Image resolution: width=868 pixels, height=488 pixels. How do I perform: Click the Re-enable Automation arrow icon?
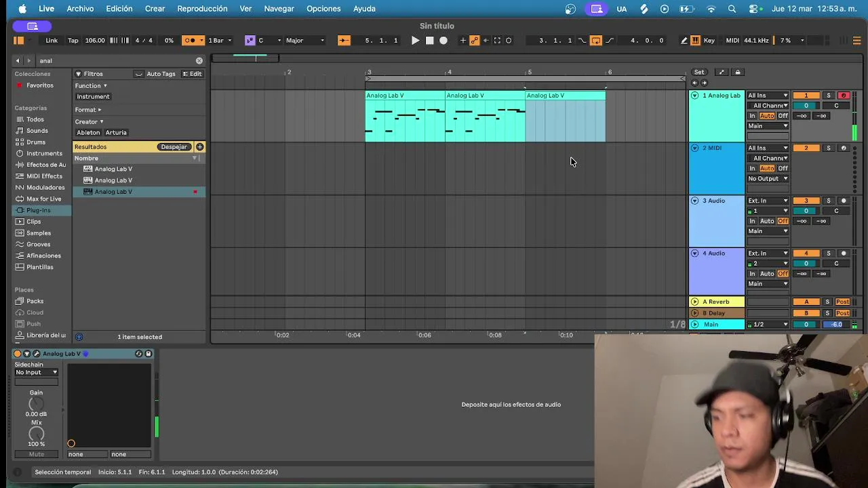click(486, 41)
